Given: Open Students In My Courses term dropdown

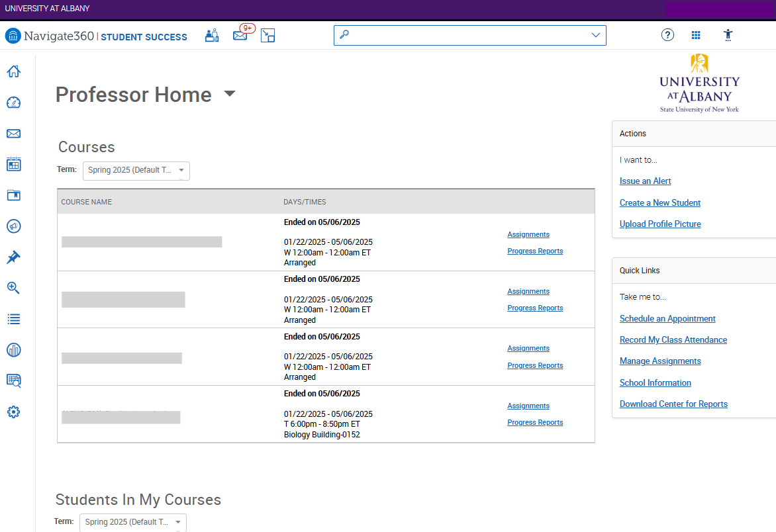Looking at the screenshot, I should pos(132,522).
